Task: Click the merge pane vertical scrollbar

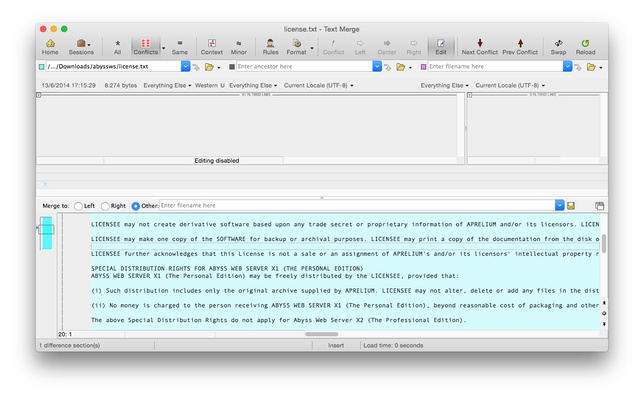Action: (604, 244)
